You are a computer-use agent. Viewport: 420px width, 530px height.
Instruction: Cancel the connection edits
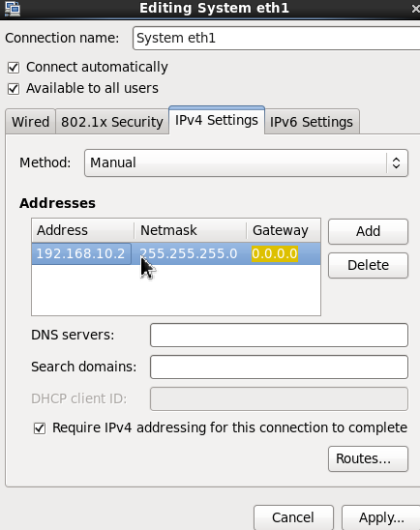tap(293, 517)
